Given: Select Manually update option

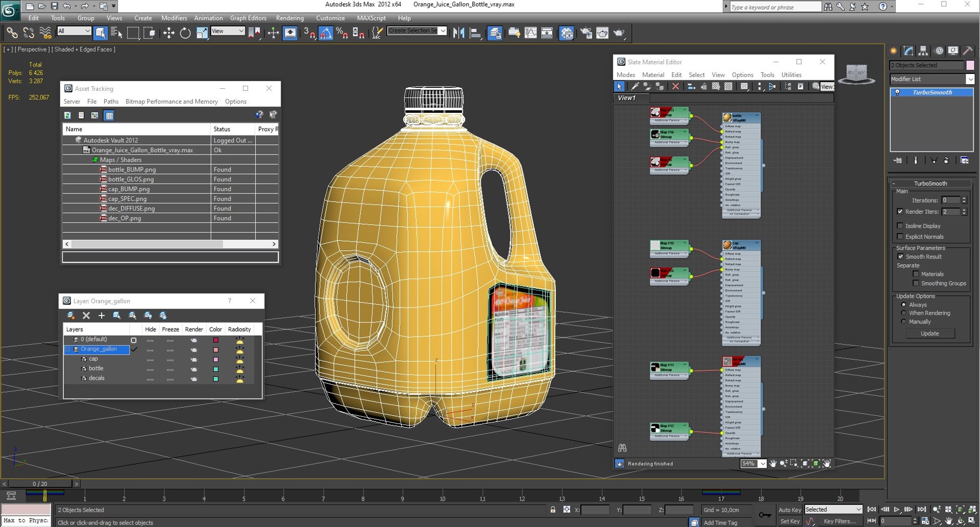Looking at the screenshot, I should (903, 321).
